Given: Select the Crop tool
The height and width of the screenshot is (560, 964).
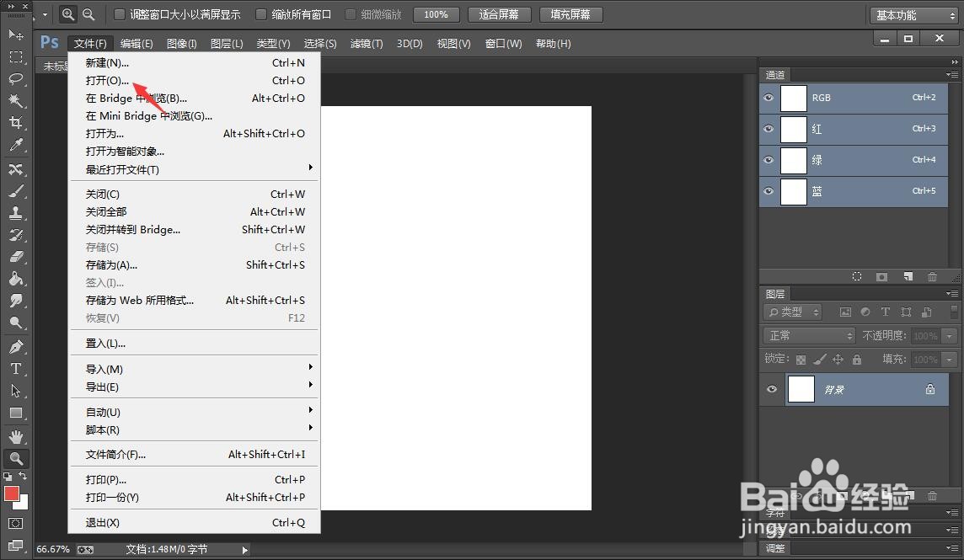Looking at the screenshot, I should pos(16,122).
